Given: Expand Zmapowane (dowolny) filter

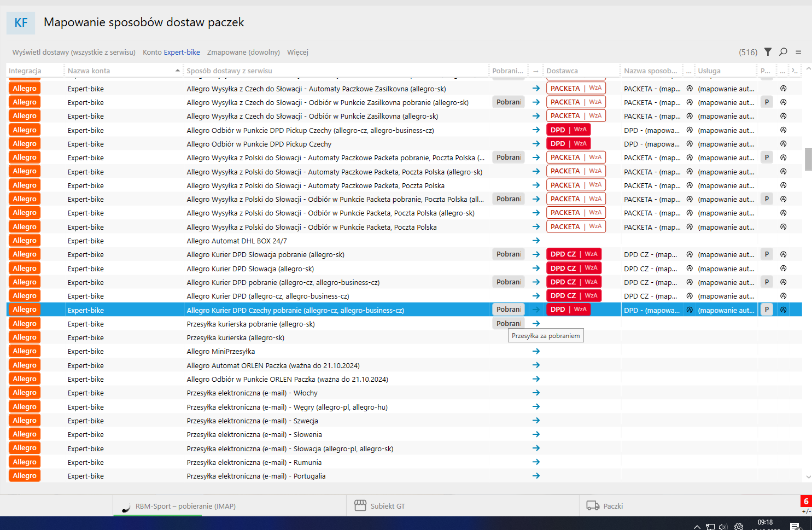Looking at the screenshot, I should tap(243, 53).
